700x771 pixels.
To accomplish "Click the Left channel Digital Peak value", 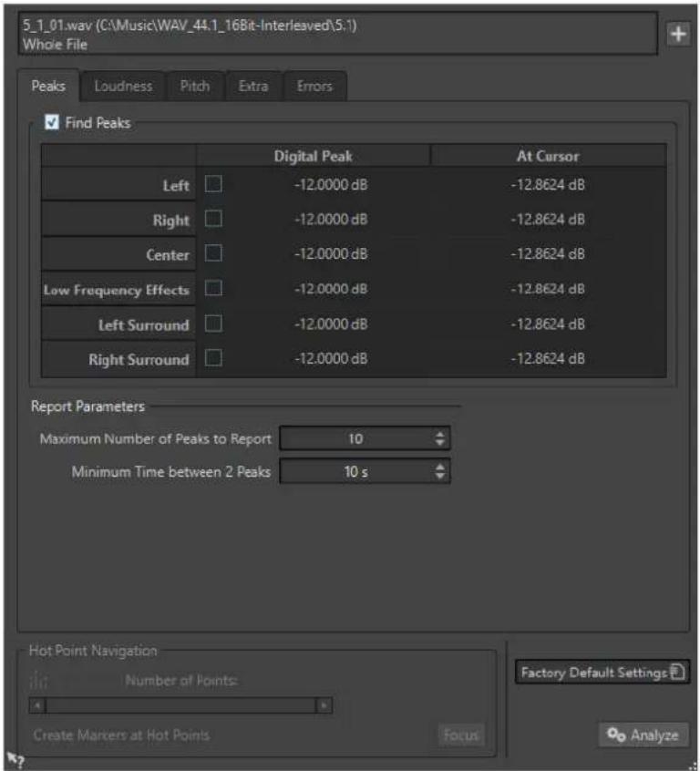I will click(x=331, y=185).
